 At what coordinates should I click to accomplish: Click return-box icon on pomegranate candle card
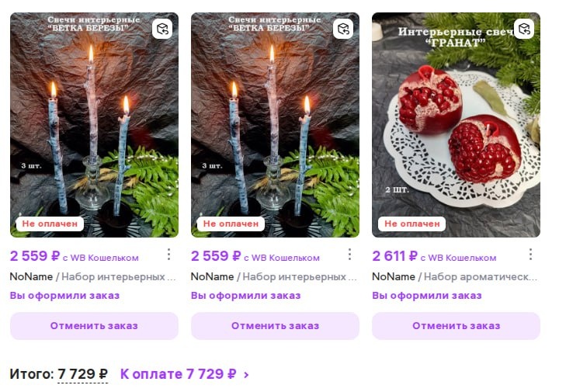524,29
